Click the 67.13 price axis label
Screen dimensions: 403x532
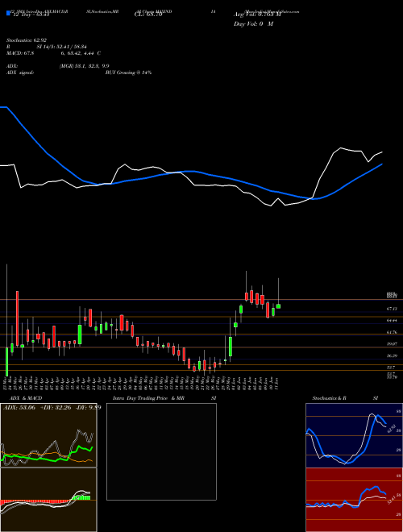pyautogui.click(x=392, y=309)
